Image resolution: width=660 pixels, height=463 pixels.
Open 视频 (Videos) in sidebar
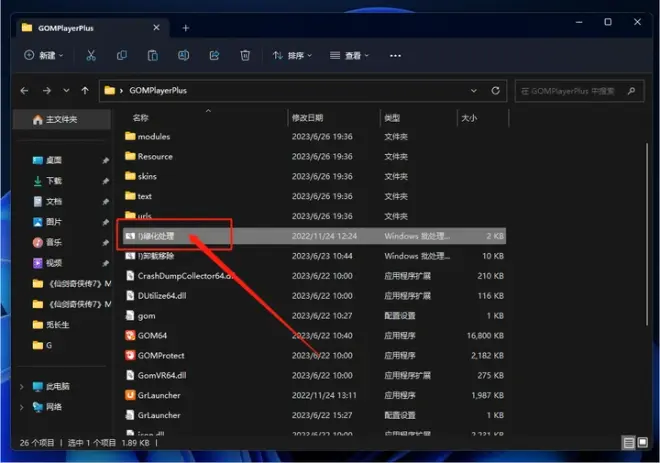point(54,263)
